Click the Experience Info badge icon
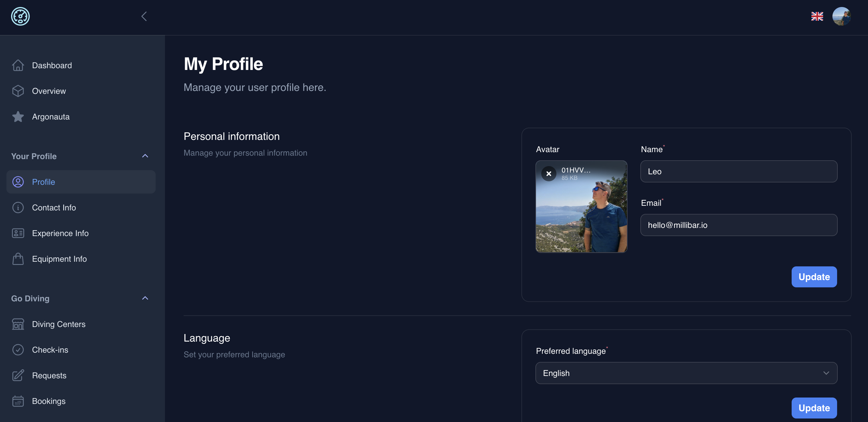 [18, 233]
